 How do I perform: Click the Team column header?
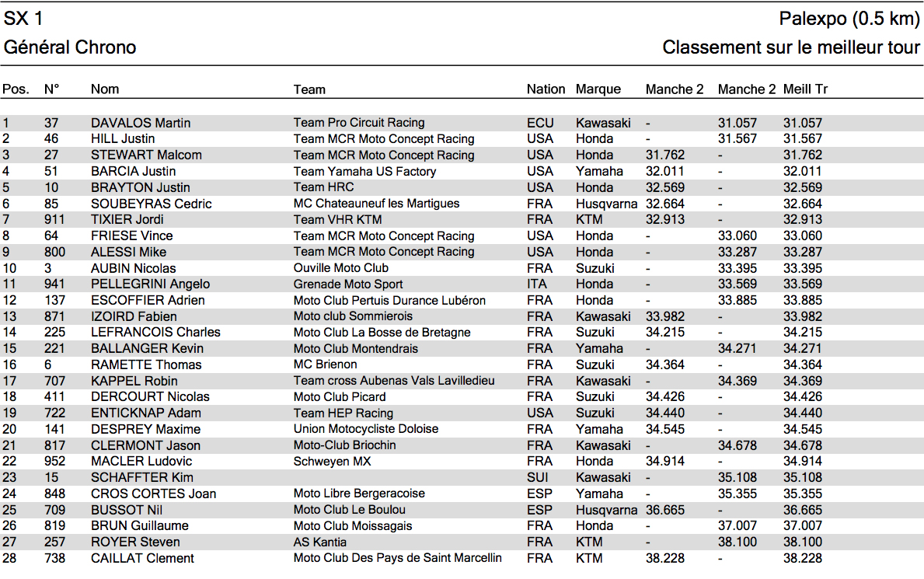pos(309,89)
